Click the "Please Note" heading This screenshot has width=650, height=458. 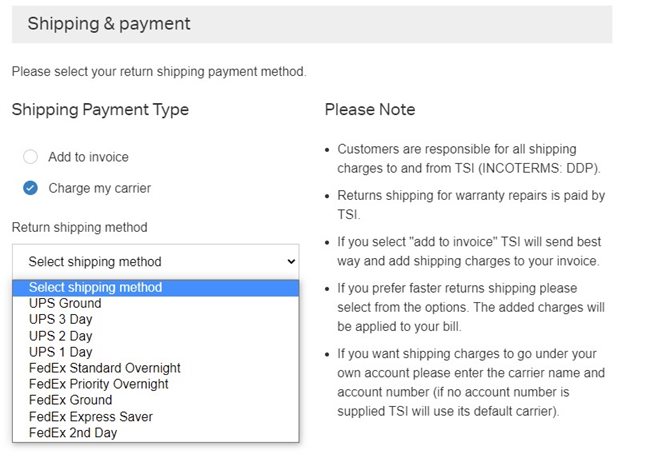(370, 109)
